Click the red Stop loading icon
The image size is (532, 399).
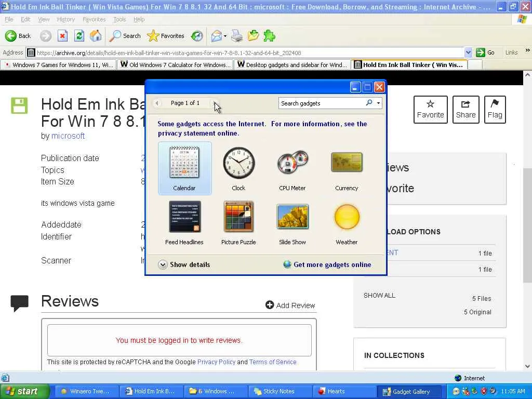click(62, 36)
